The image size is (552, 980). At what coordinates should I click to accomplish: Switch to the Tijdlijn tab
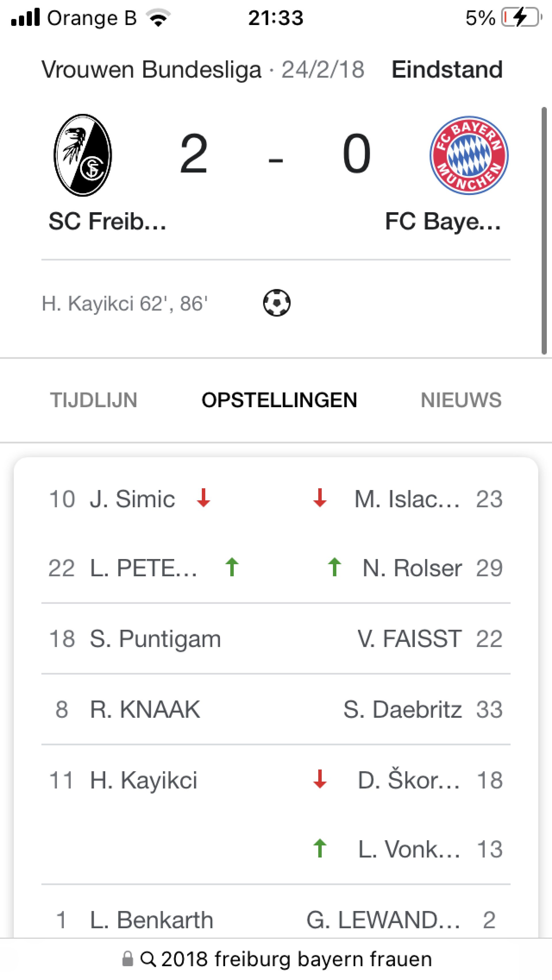(94, 400)
